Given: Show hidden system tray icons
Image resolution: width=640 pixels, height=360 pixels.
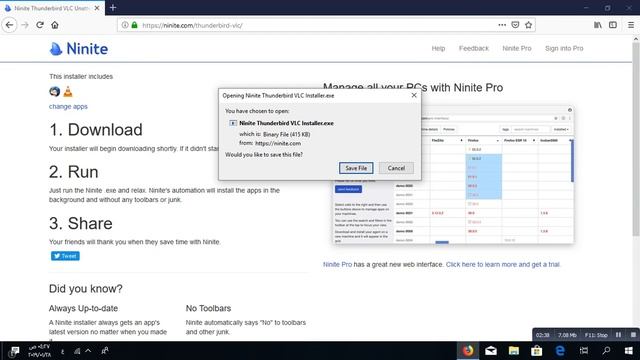Looking at the screenshot, I should (x=88, y=351).
